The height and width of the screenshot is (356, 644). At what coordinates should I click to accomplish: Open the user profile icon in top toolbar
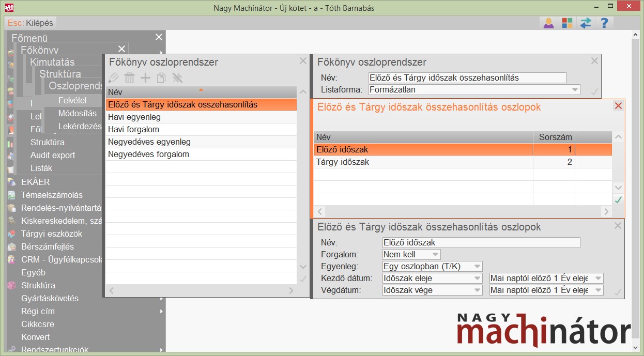pyautogui.click(x=548, y=23)
